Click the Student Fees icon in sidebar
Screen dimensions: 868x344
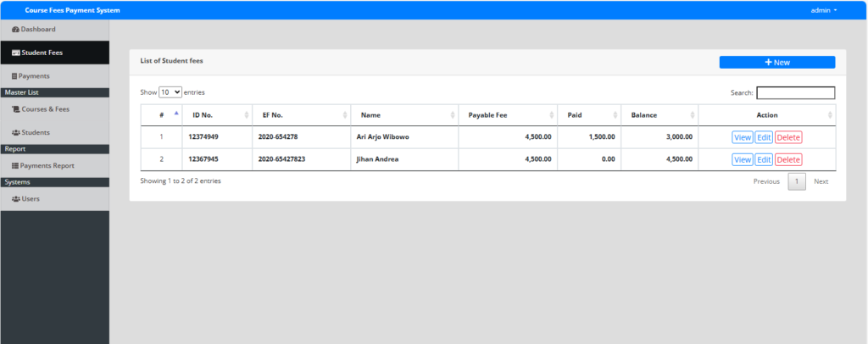click(16, 53)
